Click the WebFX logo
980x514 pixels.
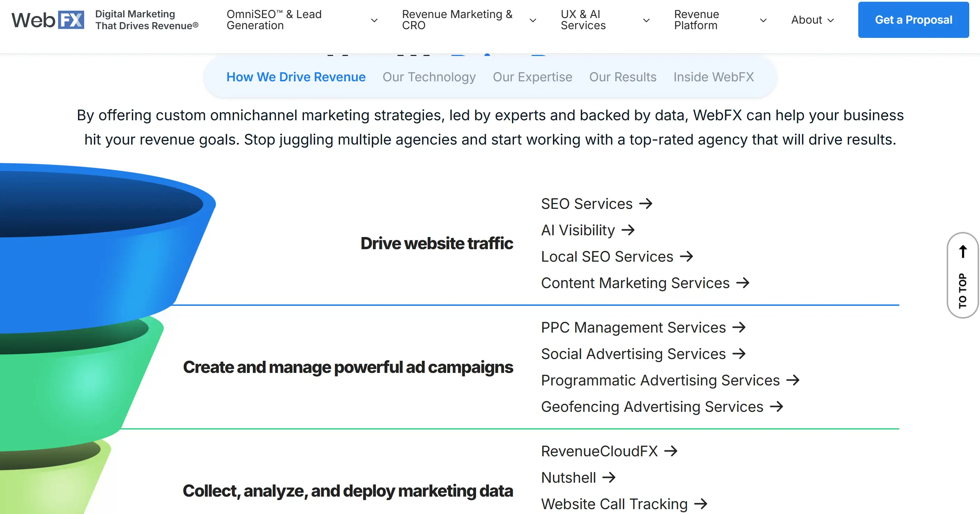tap(48, 20)
